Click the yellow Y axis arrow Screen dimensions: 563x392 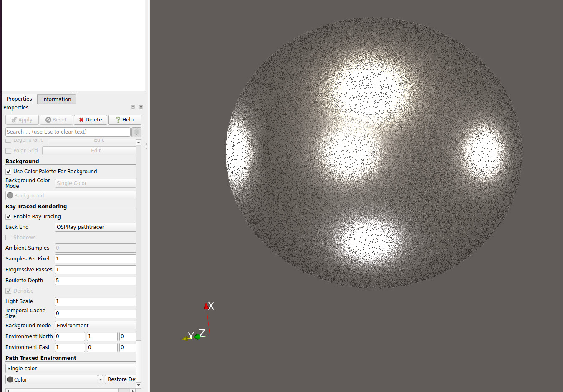point(185,339)
